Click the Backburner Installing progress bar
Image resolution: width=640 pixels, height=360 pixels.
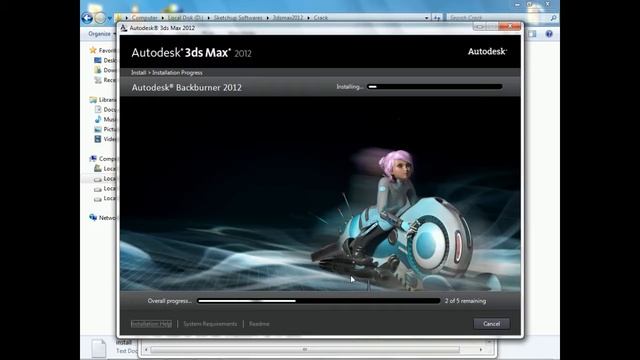tap(435, 87)
